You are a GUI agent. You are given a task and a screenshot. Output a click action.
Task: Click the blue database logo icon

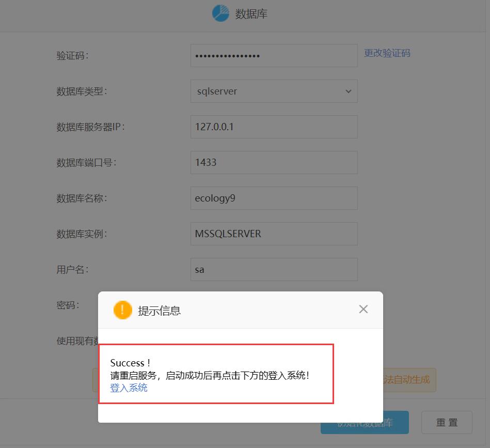220,13
